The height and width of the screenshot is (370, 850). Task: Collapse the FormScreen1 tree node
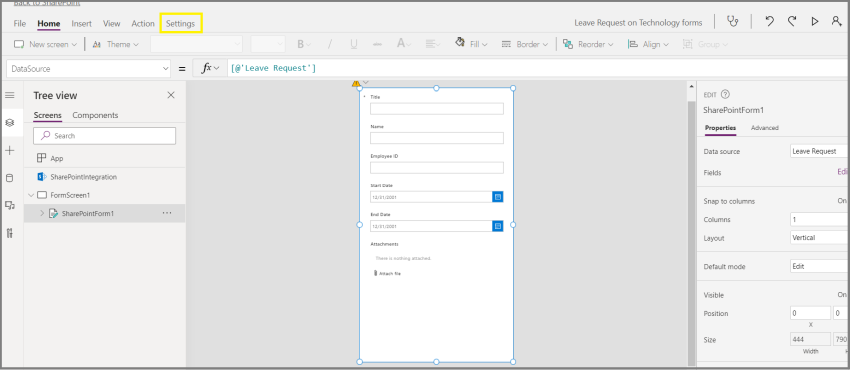[30, 195]
